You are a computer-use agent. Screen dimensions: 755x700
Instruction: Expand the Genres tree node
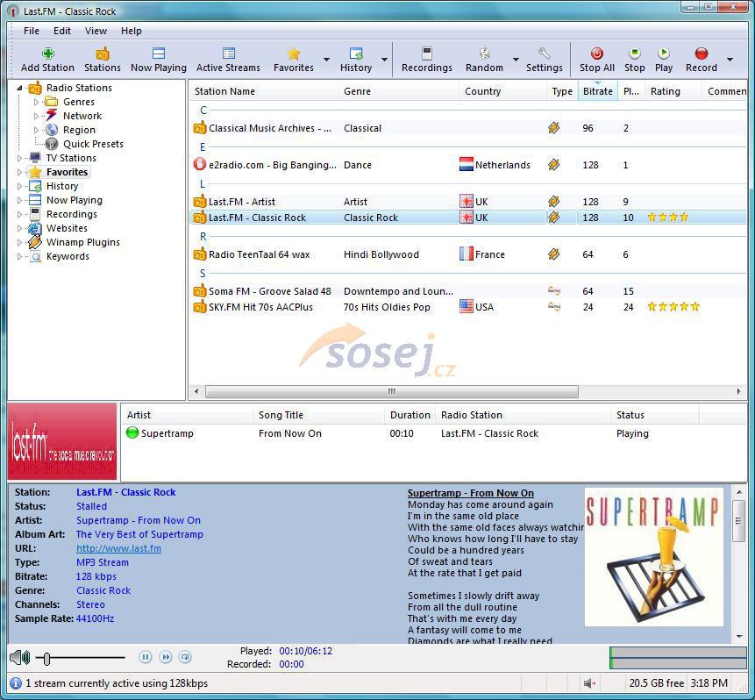[x=36, y=102]
